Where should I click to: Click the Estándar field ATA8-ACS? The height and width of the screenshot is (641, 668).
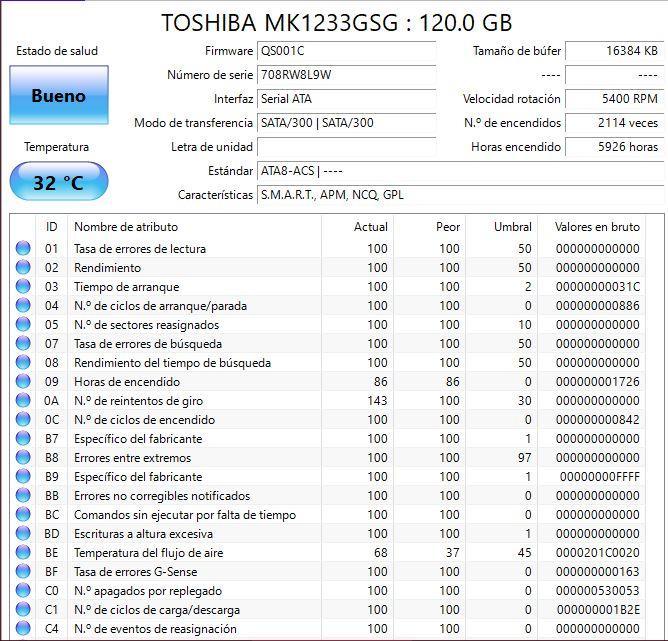(461, 171)
